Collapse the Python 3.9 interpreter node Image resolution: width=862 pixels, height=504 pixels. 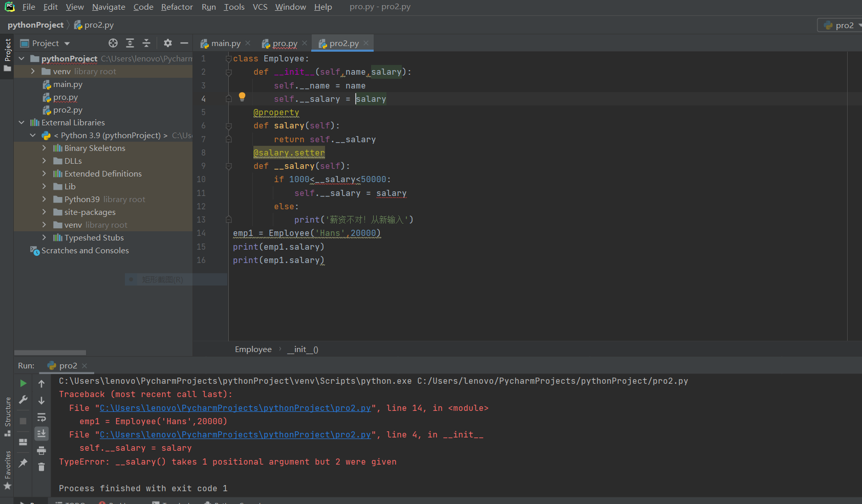[33, 135]
